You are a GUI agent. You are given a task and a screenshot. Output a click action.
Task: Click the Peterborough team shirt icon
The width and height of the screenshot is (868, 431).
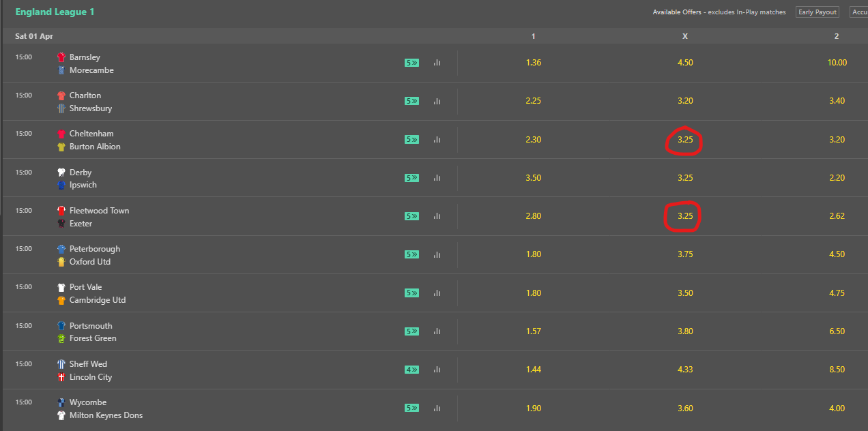coord(61,249)
